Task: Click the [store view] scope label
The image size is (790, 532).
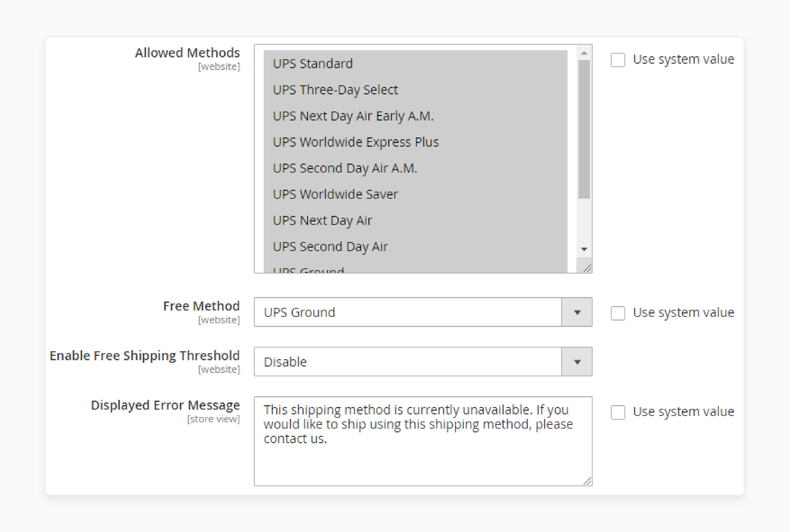Action: click(x=213, y=419)
